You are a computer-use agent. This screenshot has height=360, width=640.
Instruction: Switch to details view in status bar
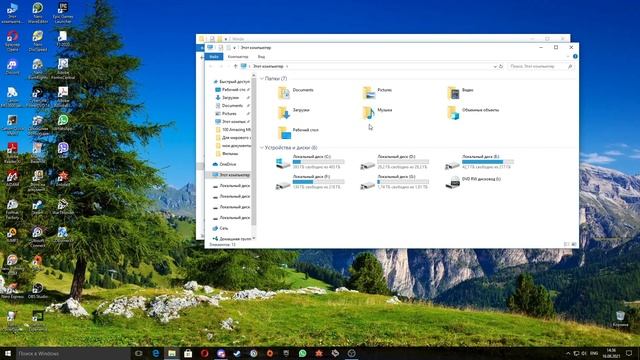[567, 244]
